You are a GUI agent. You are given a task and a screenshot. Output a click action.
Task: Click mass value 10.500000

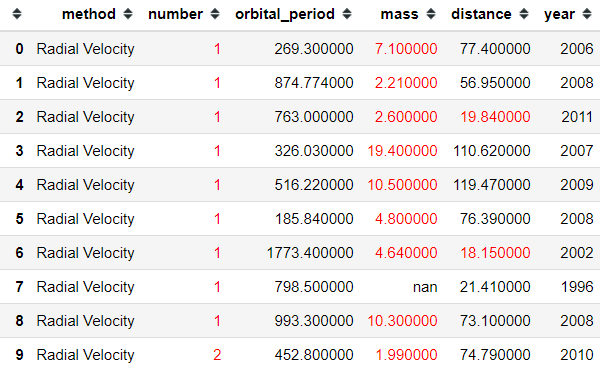[402, 184]
